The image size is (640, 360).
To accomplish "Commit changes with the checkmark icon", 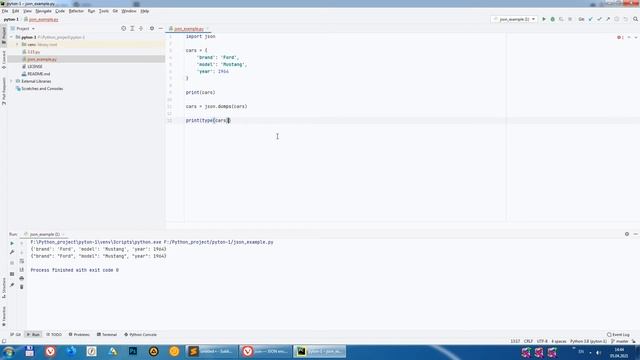I will [x=599, y=19].
